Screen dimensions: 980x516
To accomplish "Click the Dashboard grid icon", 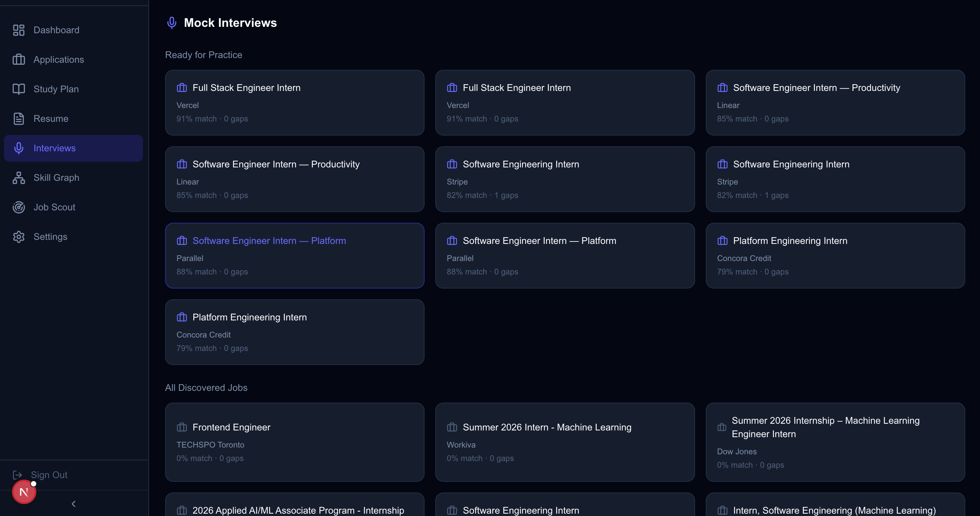I will coord(19,30).
